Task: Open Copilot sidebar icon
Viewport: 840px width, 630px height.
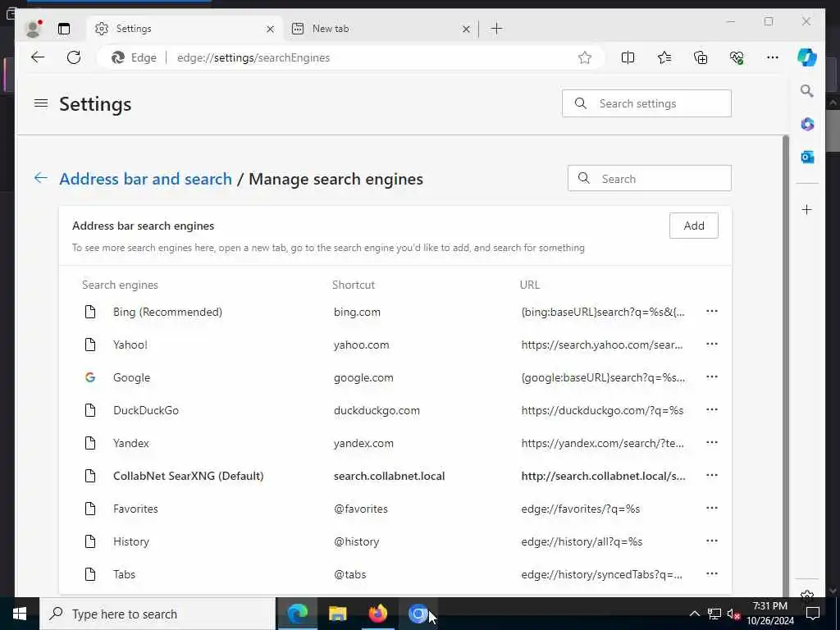Action: tap(807, 57)
